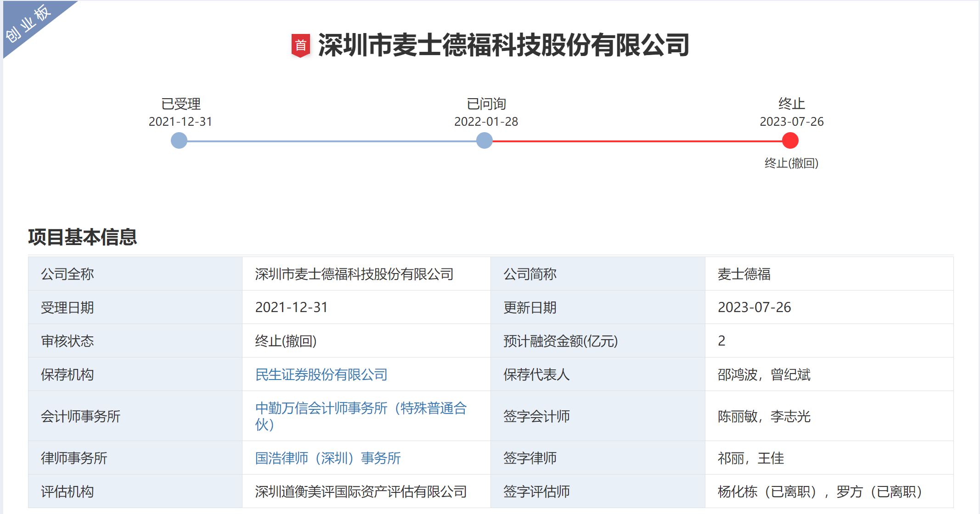The image size is (980, 514).
Task: Open 中勤万信会计师事务所 link
Action: coord(361,416)
